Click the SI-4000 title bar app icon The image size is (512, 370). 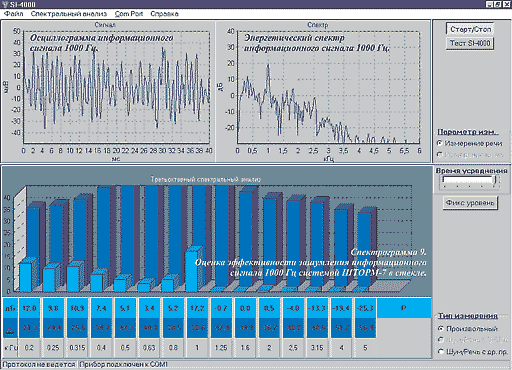5,4
